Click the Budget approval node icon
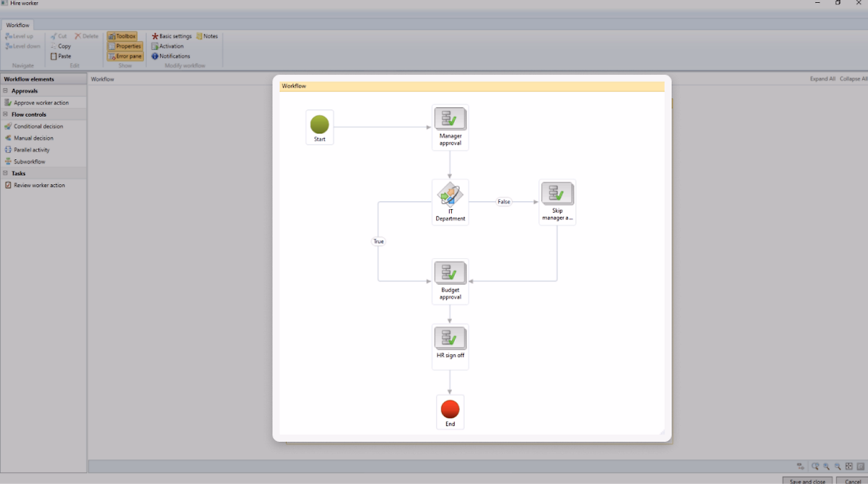Image resolution: width=868 pixels, height=484 pixels. [x=450, y=272]
